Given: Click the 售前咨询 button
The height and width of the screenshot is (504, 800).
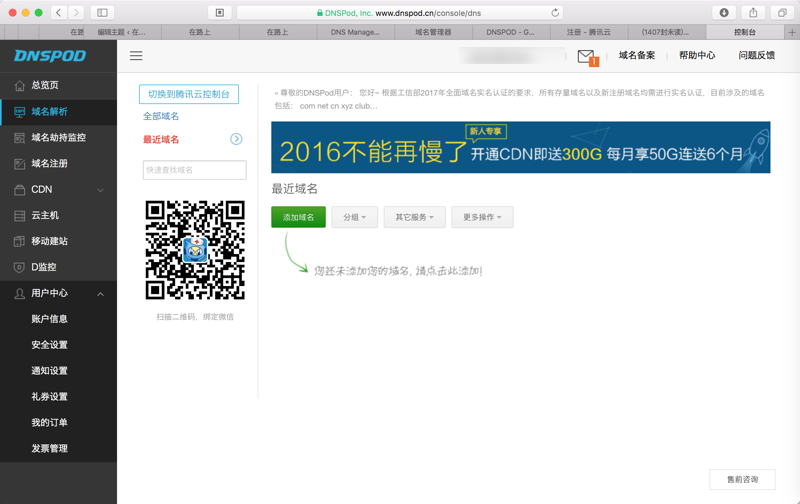Looking at the screenshot, I should pyautogui.click(x=742, y=480).
